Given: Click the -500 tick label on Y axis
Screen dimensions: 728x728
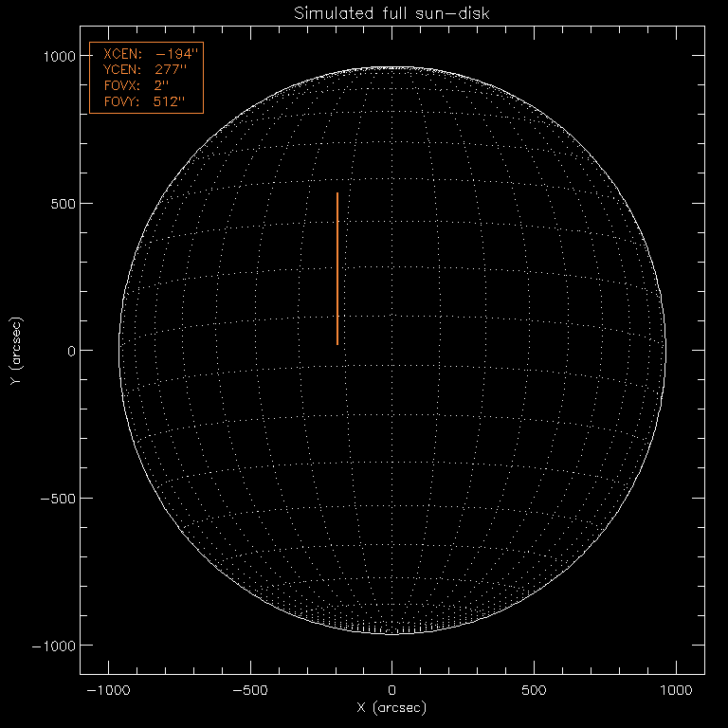Looking at the screenshot, I should (58, 499).
